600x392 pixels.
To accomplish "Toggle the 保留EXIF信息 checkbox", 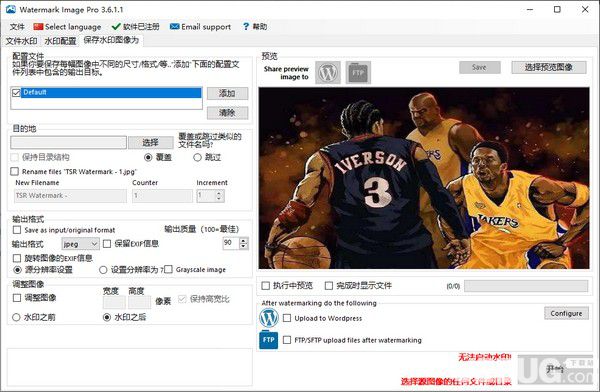I will pyautogui.click(x=107, y=244).
